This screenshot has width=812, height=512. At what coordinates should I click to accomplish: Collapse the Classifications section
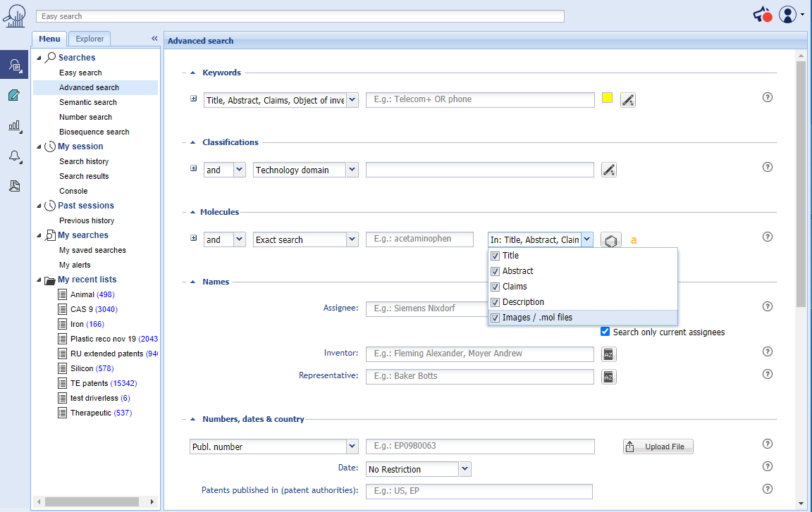point(192,143)
